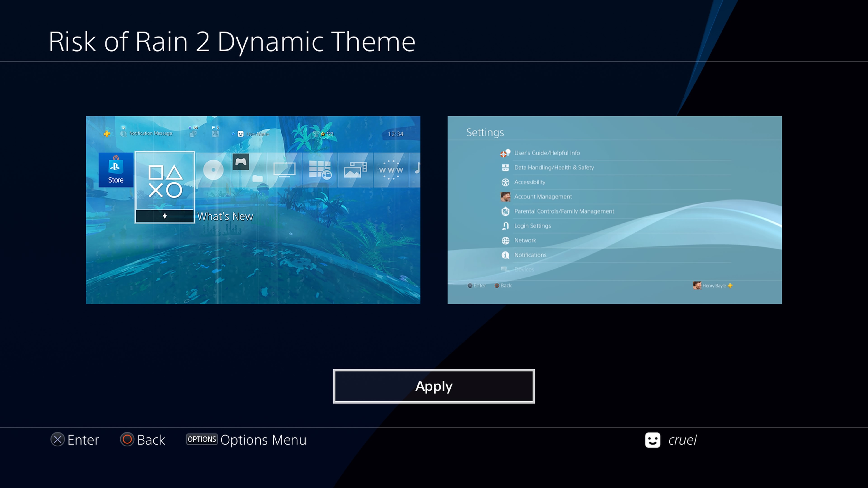Apply the Risk of Rain 2 theme
The image size is (868, 488).
tap(434, 386)
